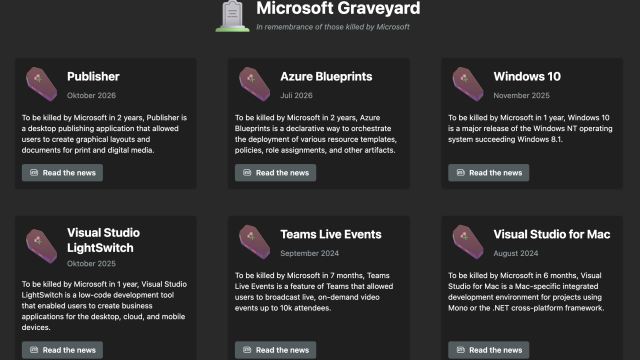Click the coffin icon next to Teams Live Events
This screenshot has width=640, height=360.
(x=254, y=242)
